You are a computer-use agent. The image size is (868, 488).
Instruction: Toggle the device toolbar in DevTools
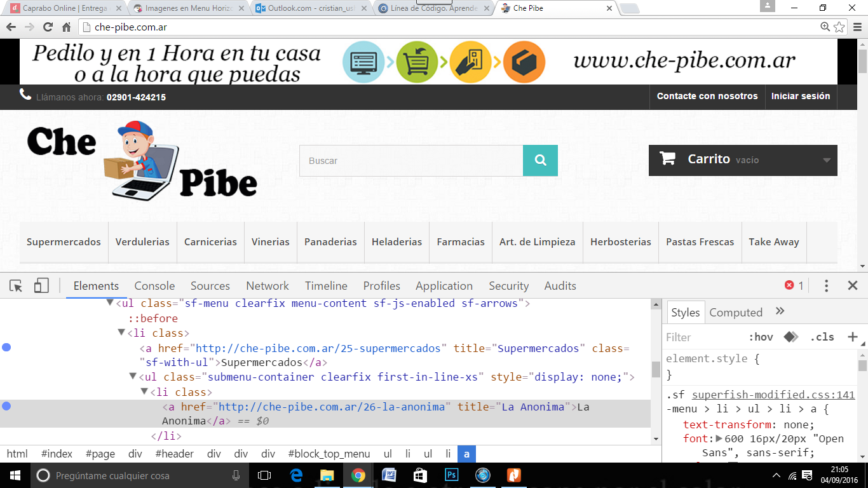[41, 286]
